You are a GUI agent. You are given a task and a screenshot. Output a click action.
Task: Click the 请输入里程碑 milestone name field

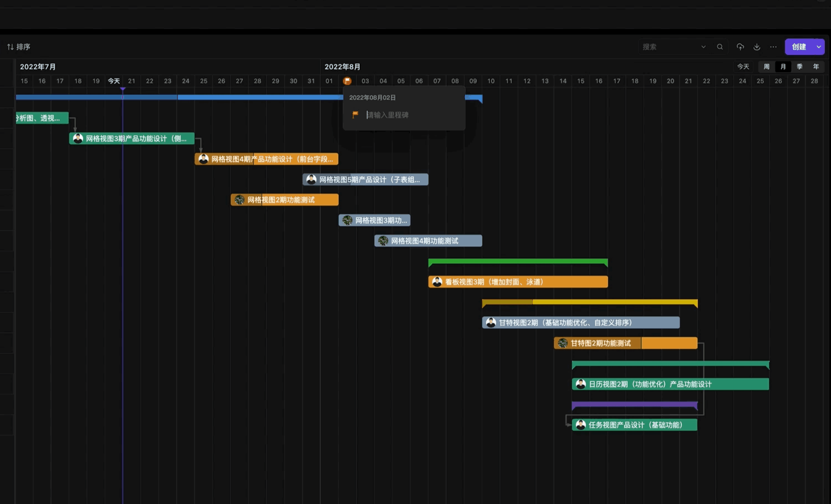click(410, 115)
